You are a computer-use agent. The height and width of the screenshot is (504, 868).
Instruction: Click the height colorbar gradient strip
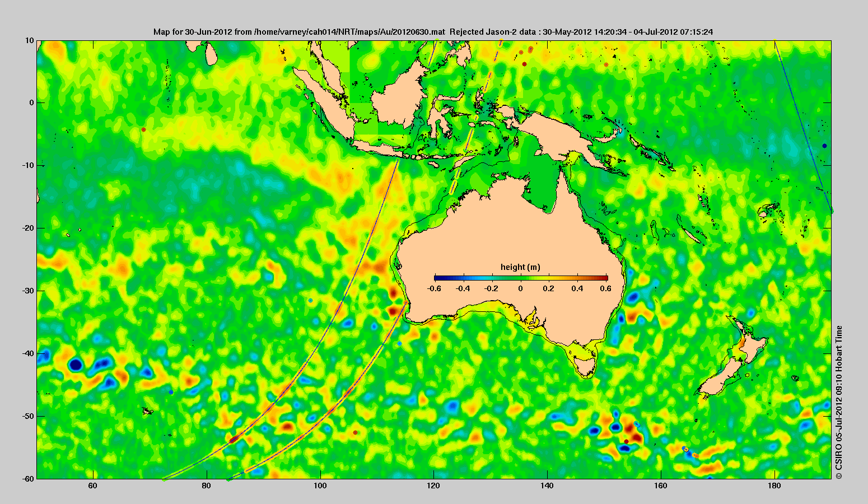(x=521, y=278)
